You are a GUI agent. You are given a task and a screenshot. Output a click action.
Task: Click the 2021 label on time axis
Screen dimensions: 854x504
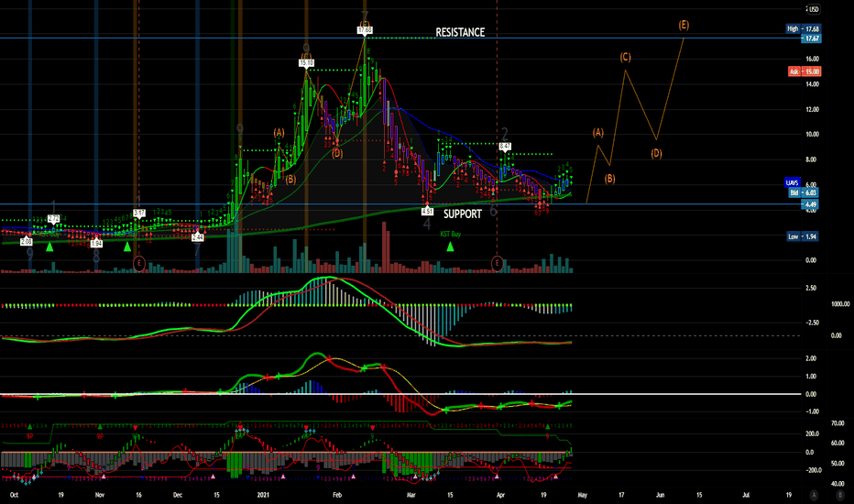(263, 495)
